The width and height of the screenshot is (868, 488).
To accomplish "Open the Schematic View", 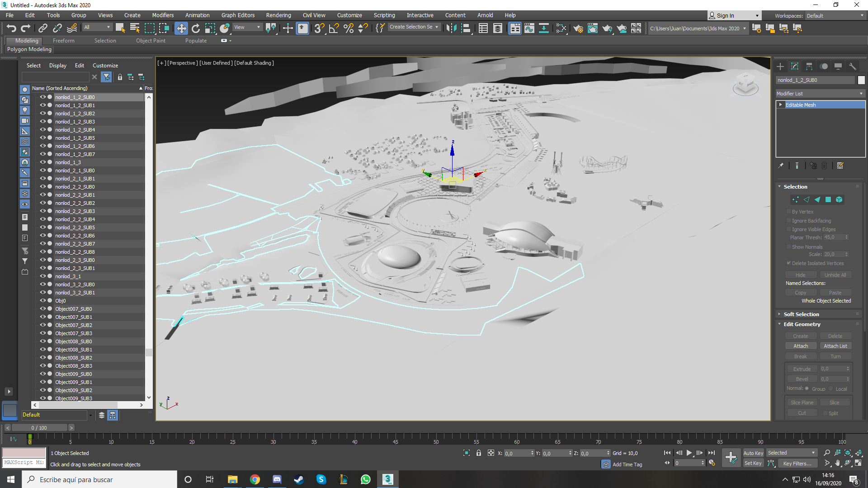I will click(543, 28).
